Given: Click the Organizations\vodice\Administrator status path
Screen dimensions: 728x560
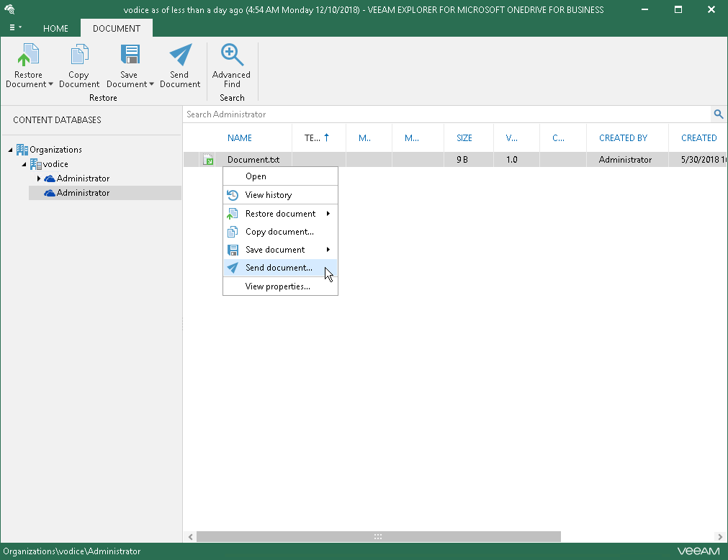Looking at the screenshot, I should pyautogui.click(x=71, y=551).
